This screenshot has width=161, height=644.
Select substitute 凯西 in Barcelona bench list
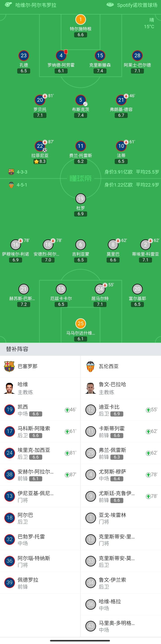click(40, 410)
